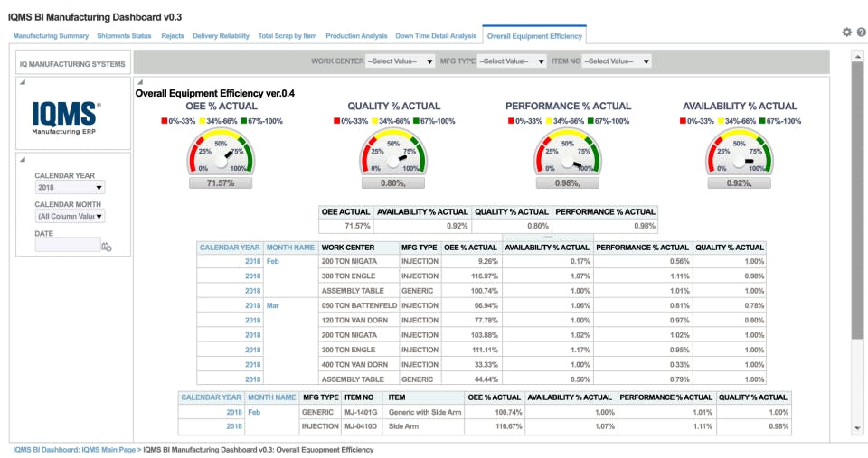Open the Delivery Reliability tab
The width and height of the screenshot is (868, 458).
(221, 36)
